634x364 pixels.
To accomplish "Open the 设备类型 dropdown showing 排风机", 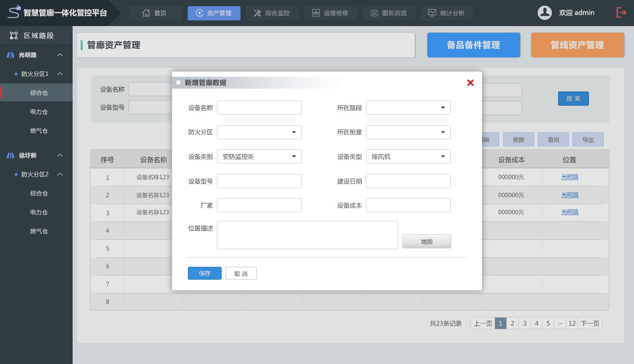I will tap(408, 156).
